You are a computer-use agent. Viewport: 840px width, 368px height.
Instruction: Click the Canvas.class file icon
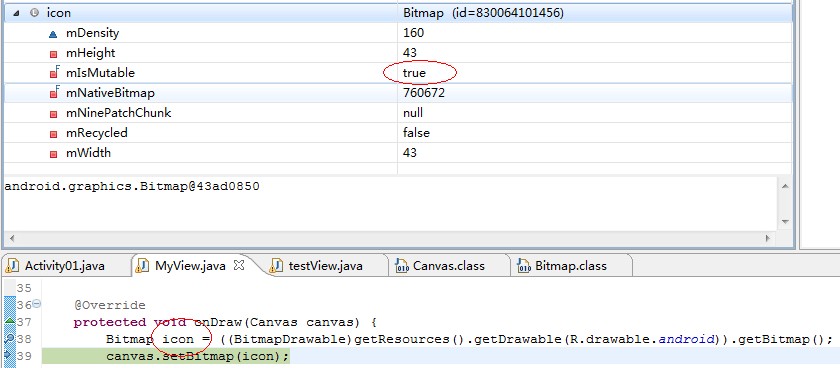tap(402, 266)
